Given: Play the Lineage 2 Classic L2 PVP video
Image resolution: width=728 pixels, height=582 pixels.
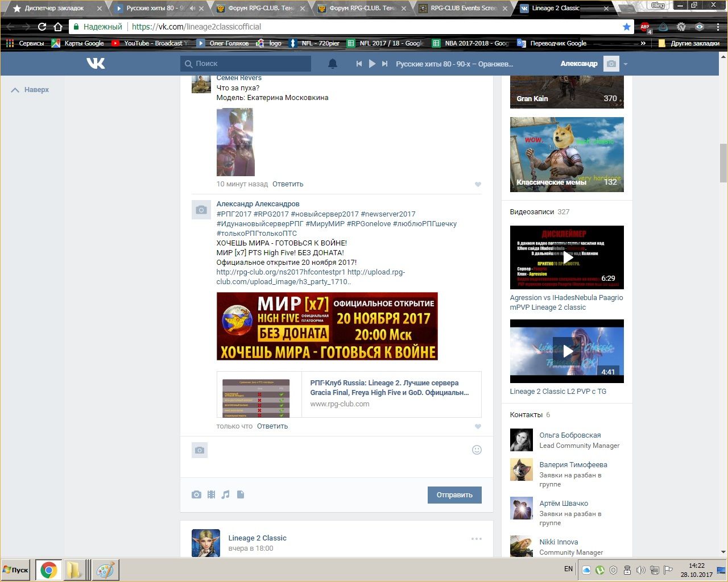Looking at the screenshot, I should [x=567, y=351].
